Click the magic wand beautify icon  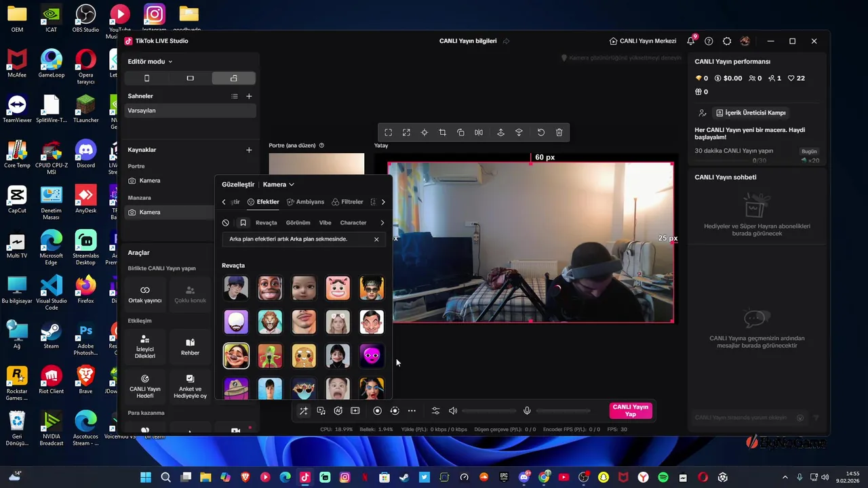coord(304,411)
